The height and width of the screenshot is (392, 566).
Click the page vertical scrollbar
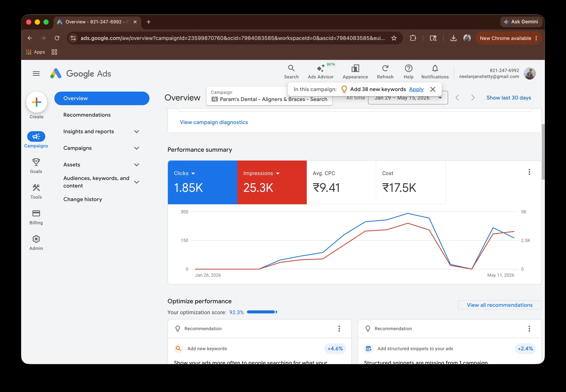(543, 152)
